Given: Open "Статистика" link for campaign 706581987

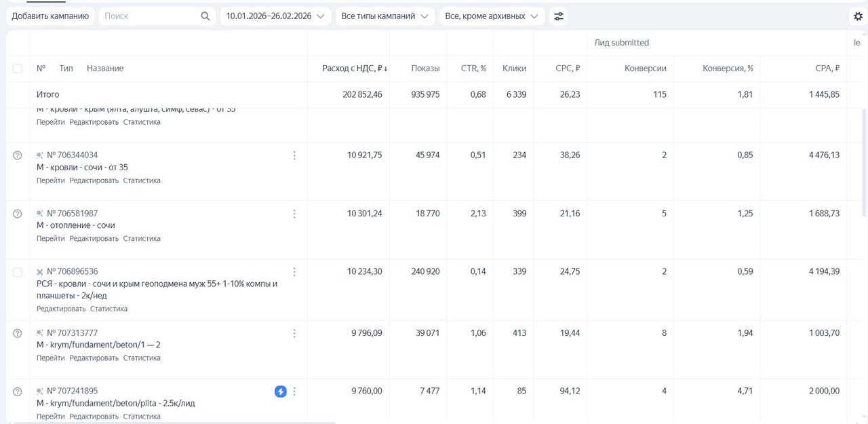Looking at the screenshot, I should click(142, 239).
